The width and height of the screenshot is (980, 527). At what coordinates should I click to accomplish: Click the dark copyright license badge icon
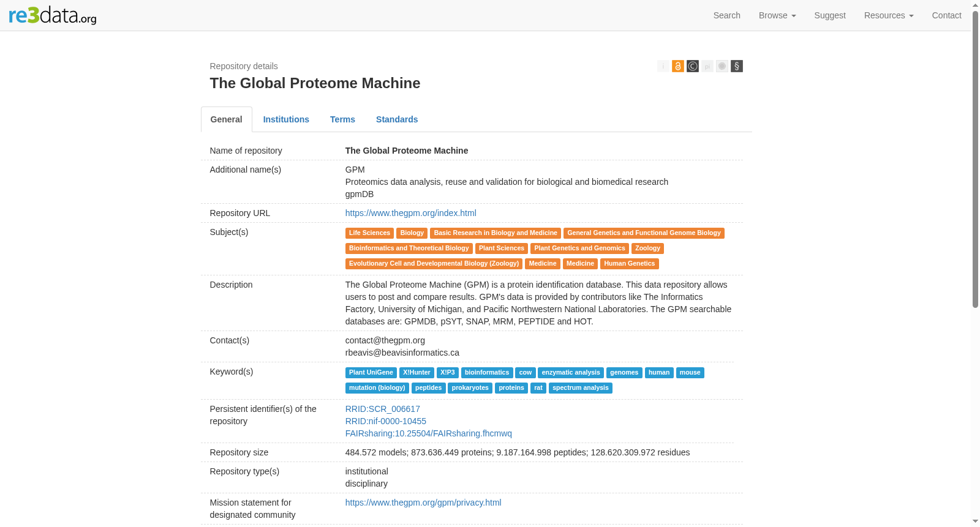(692, 66)
